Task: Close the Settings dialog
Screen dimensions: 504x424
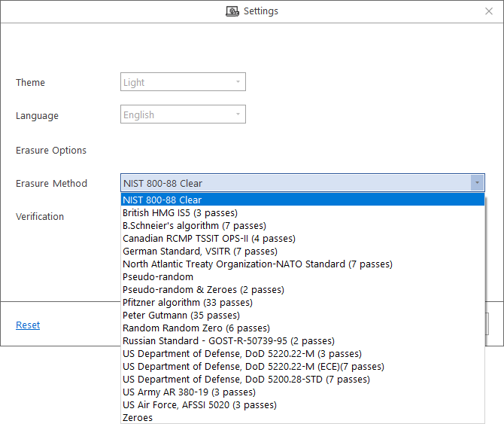Action: click(x=489, y=11)
